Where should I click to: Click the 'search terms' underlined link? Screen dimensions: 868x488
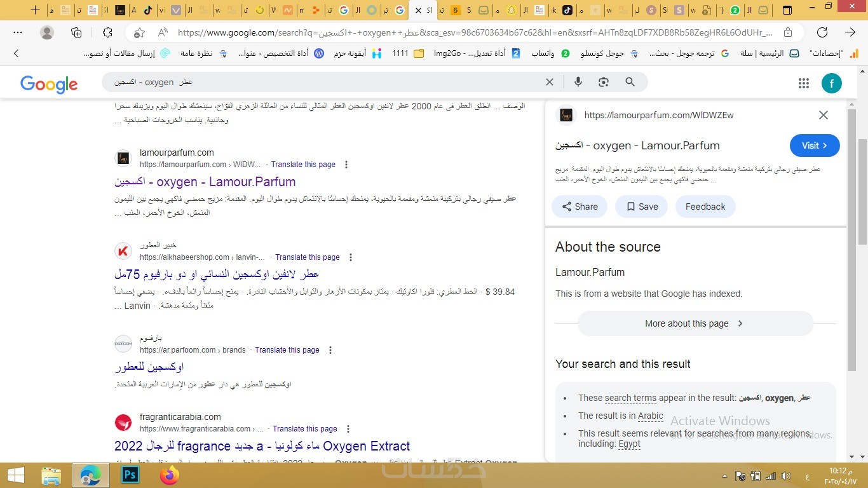pyautogui.click(x=630, y=398)
